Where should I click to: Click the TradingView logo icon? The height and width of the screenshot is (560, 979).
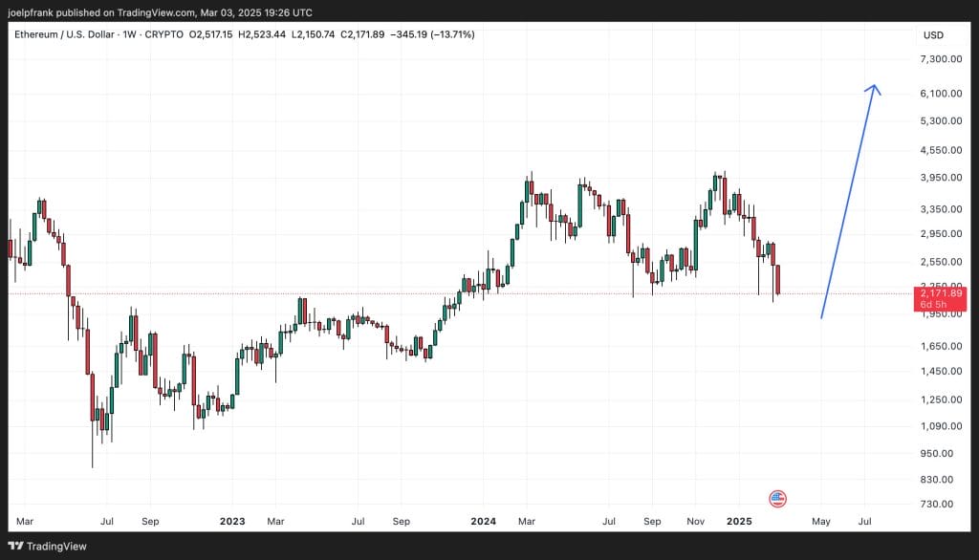14,546
